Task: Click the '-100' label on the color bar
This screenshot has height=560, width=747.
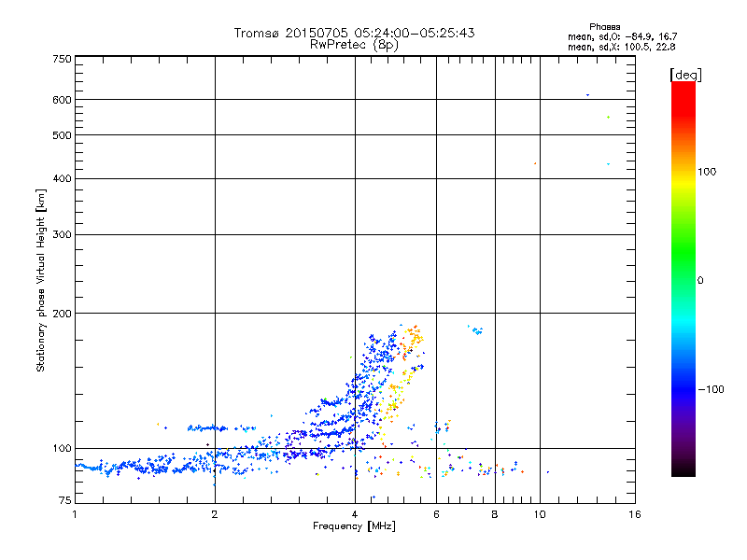Action: coord(711,389)
